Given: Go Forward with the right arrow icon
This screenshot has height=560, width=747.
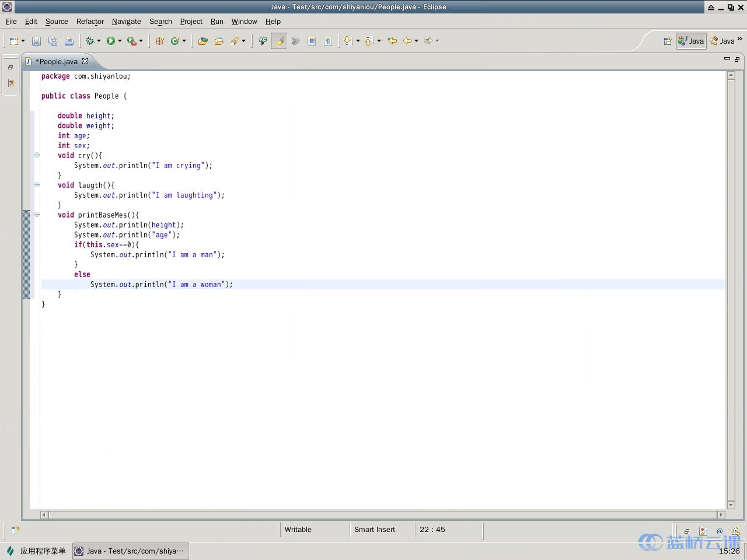Looking at the screenshot, I should [428, 41].
